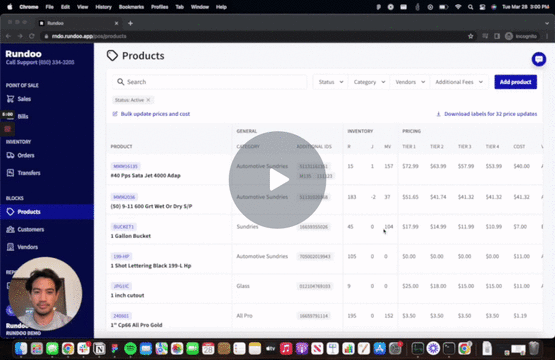This screenshot has height=360, width=555.
Task: Close the Rundoo tab
Action: click(116, 23)
